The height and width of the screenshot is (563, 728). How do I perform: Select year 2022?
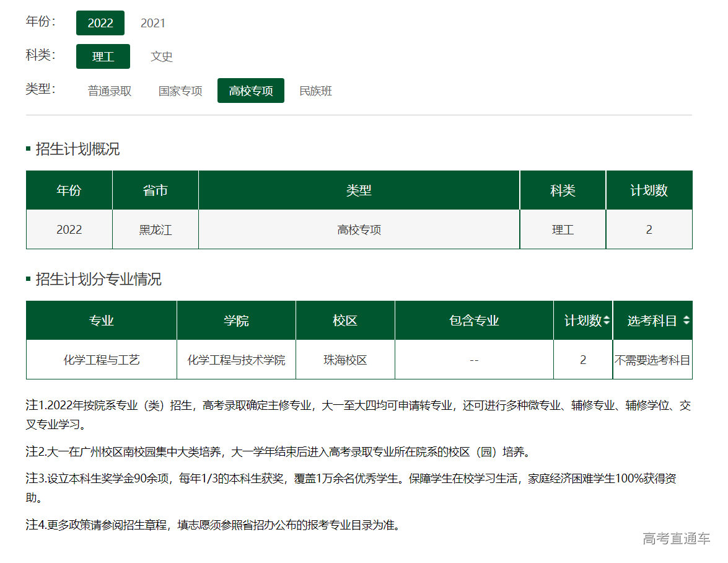[x=100, y=23]
